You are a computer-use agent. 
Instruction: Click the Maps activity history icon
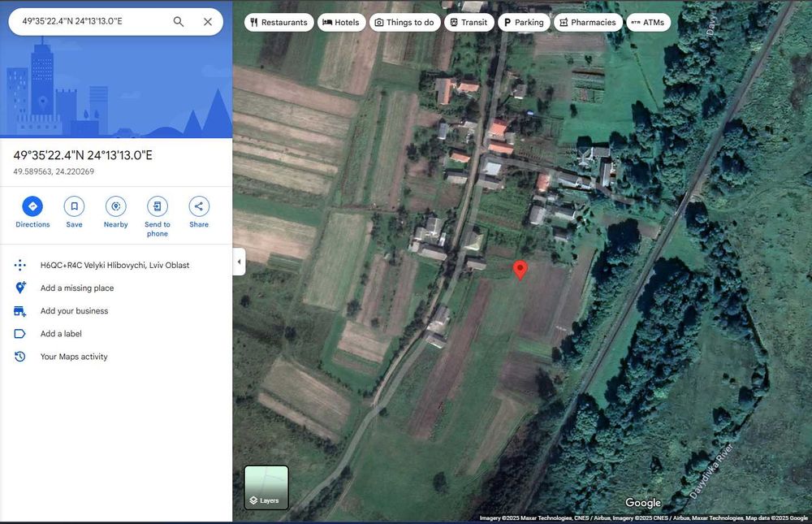pyautogui.click(x=19, y=357)
